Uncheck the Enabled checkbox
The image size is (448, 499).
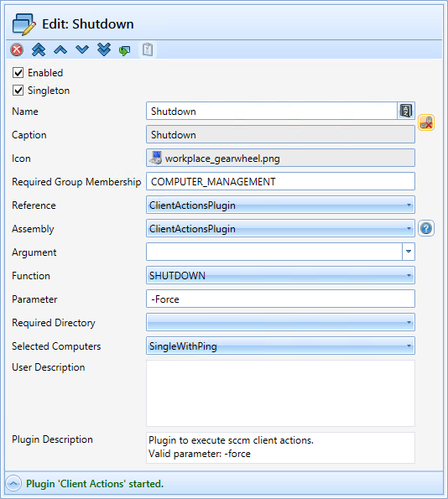pos(18,73)
